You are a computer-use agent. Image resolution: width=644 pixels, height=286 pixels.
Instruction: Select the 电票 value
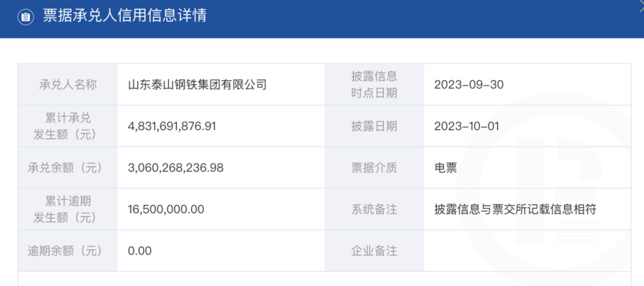(x=445, y=168)
